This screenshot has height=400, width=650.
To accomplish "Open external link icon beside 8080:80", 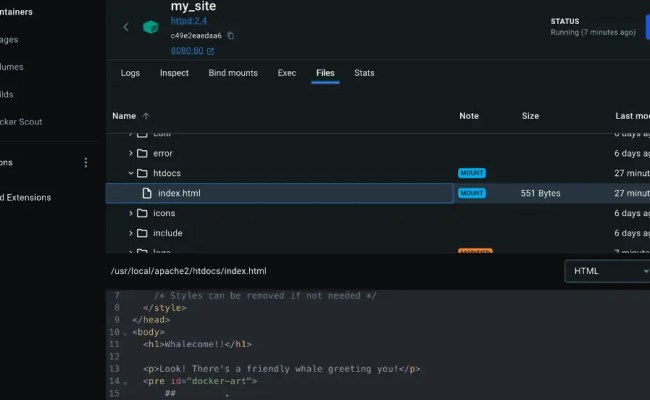I will (x=211, y=51).
